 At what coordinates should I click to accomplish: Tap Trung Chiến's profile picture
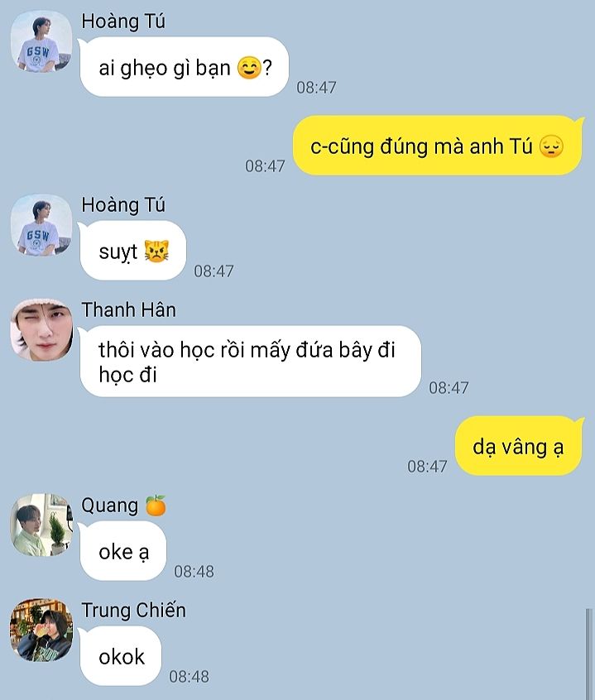[41, 630]
